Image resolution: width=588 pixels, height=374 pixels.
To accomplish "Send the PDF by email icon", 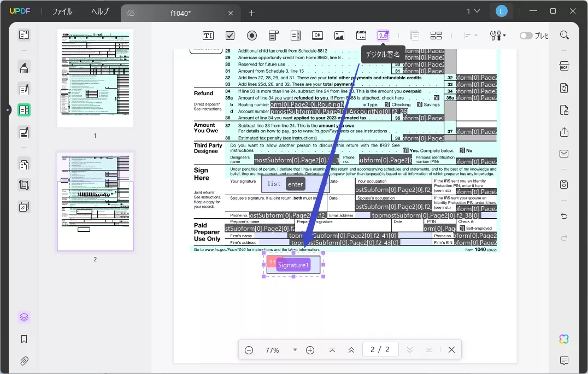I will click(564, 154).
